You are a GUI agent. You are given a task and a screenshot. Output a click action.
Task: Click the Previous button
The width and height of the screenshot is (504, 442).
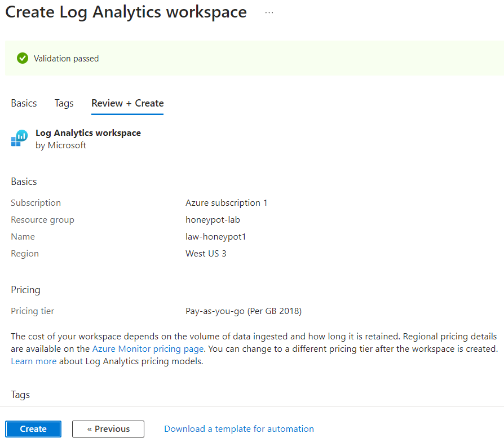point(108,428)
